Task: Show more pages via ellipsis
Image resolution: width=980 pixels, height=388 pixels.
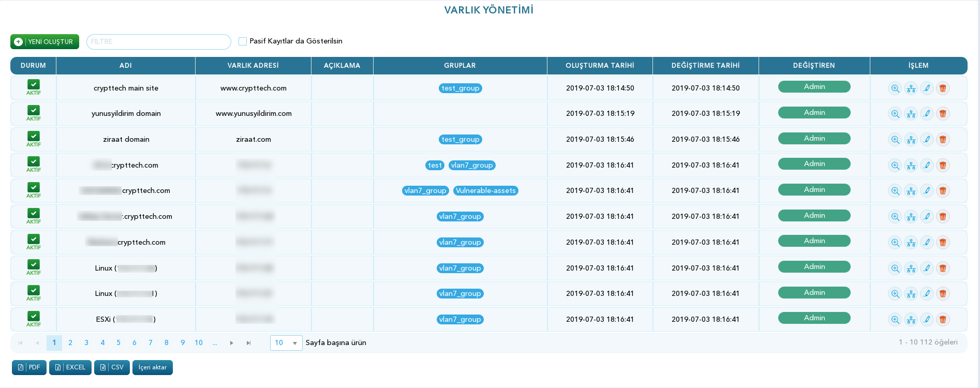Action: 215,343
